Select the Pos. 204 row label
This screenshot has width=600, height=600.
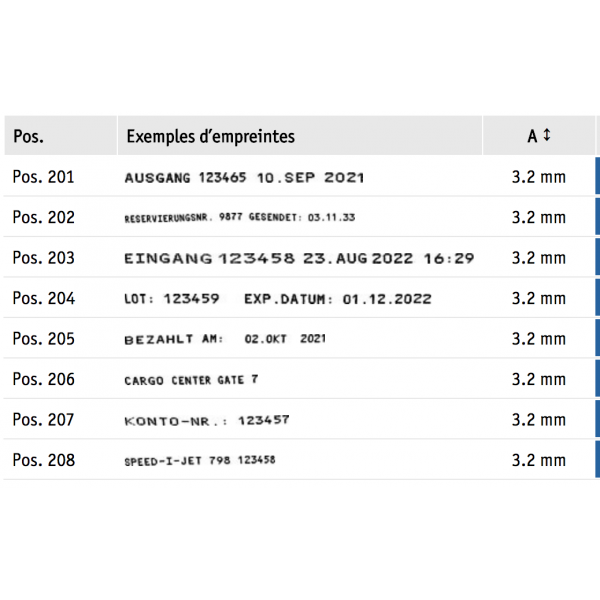pyautogui.click(x=43, y=298)
